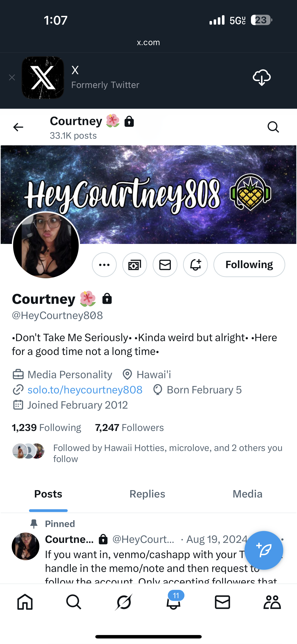Image resolution: width=297 pixels, height=644 pixels.
Task: Open the three-dots more options button
Action: click(x=104, y=265)
